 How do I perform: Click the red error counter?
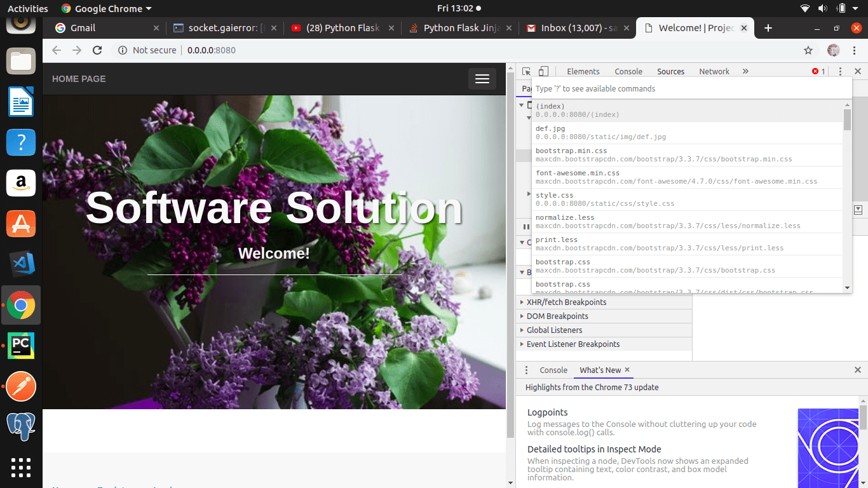819,71
